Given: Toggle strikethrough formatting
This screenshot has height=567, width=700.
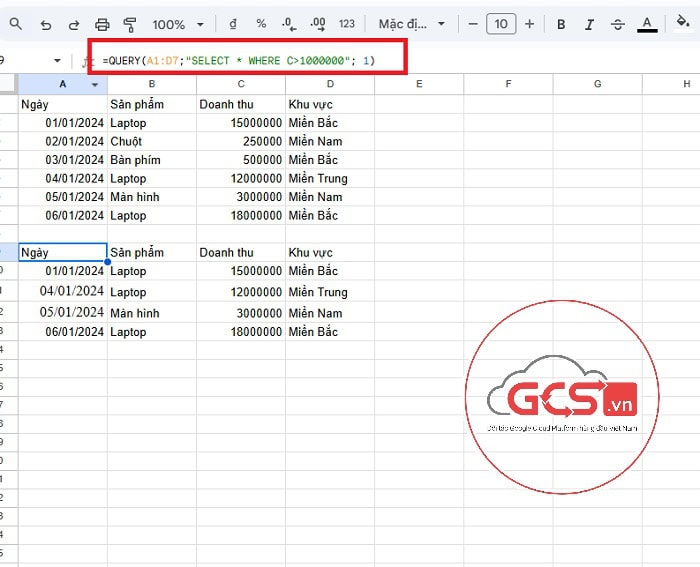Looking at the screenshot, I should 617,24.
